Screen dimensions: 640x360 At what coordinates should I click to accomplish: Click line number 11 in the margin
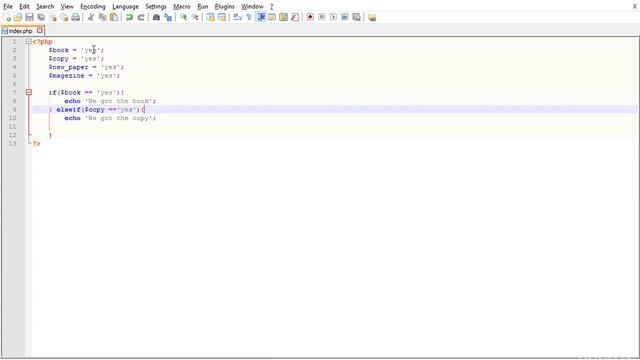[12, 127]
